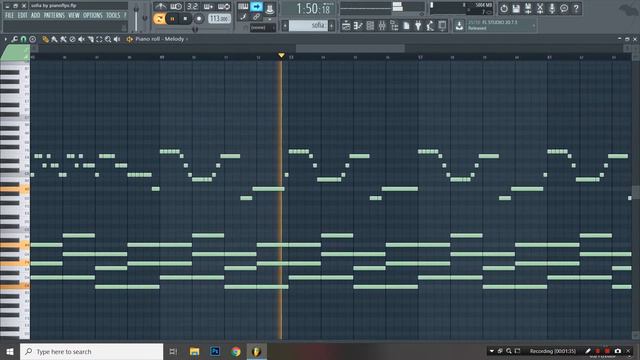Toggle loop recording

pyautogui.click(x=224, y=7)
